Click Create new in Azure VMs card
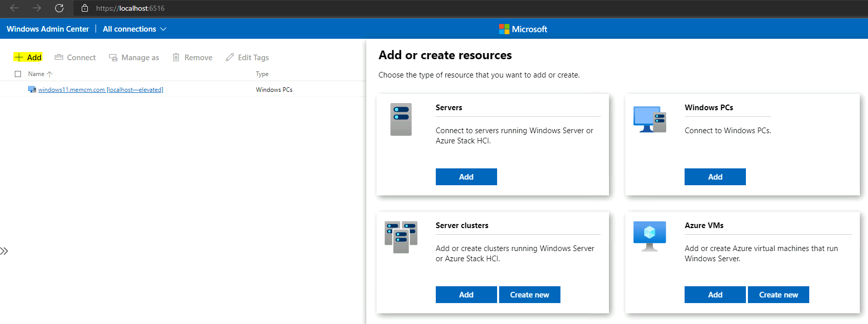 779,294
